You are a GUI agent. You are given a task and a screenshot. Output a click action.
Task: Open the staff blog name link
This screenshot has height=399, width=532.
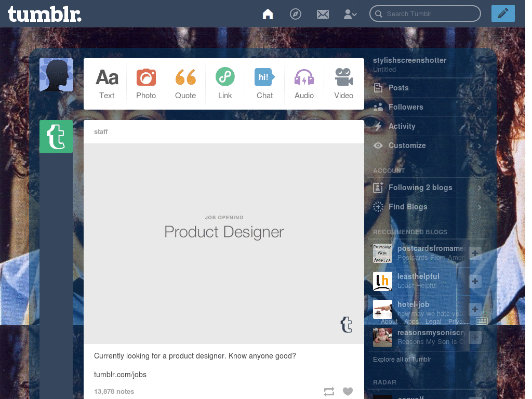(x=101, y=131)
